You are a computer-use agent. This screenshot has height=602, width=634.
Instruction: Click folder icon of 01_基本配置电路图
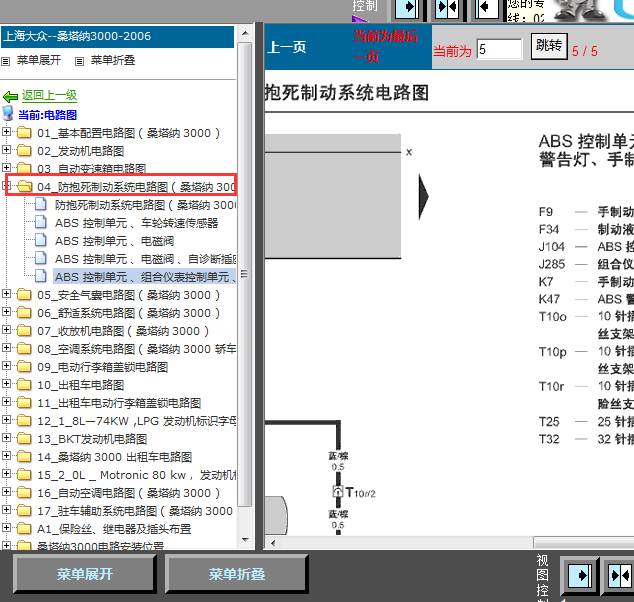click(24, 132)
